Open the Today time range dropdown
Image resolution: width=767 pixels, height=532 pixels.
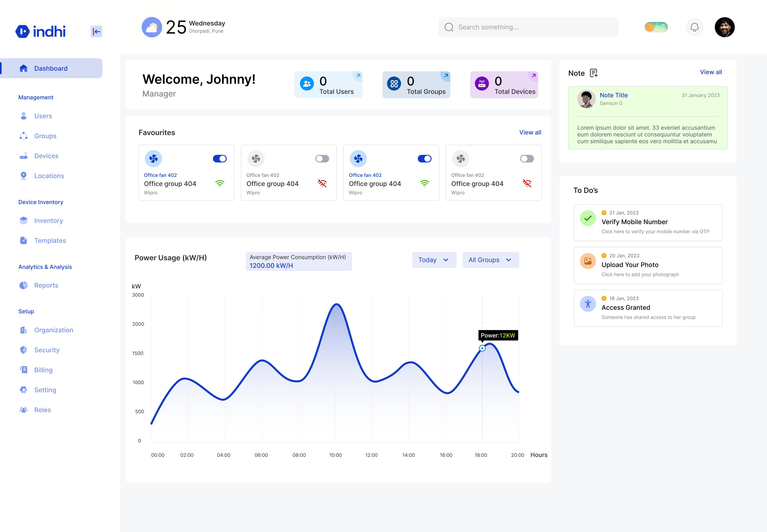(434, 260)
